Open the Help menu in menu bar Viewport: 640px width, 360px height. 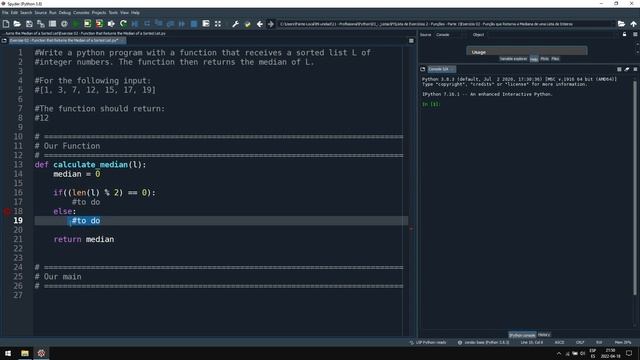click(x=135, y=13)
